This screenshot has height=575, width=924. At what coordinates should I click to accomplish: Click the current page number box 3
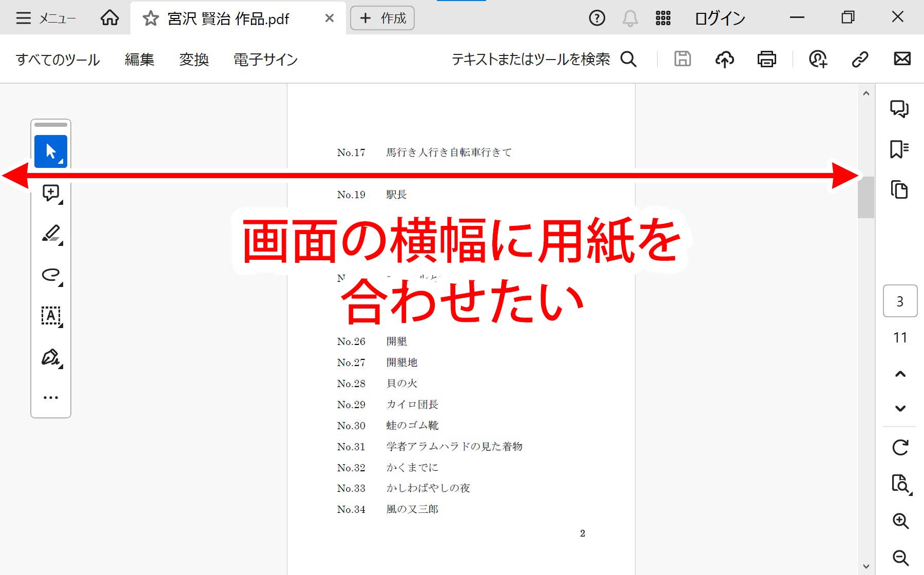[x=900, y=301]
